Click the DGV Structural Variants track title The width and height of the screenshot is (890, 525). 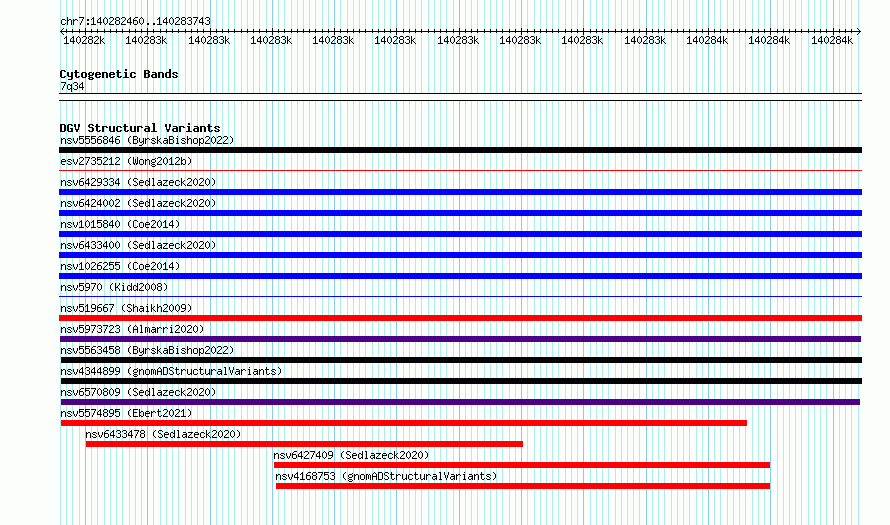pyautogui.click(x=140, y=128)
